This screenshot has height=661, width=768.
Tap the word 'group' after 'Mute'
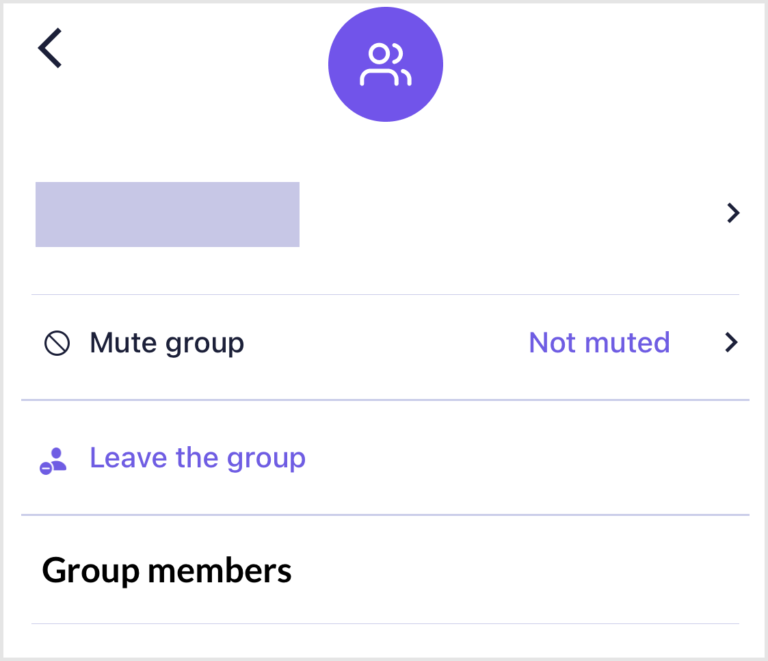[205, 344]
